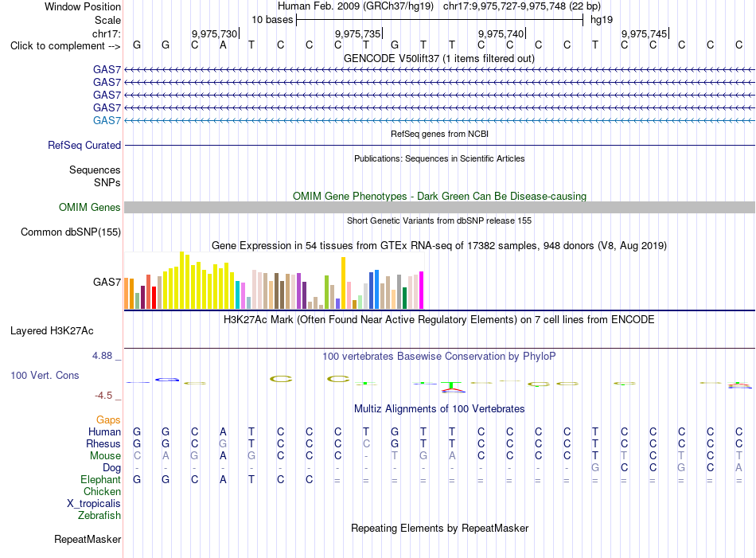Click the Common dbSNP(155) track label

pyautogui.click(x=71, y=232)
